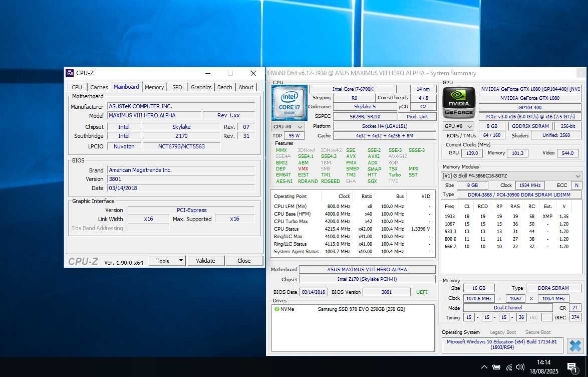This screenshot has width=588, height=377.
Task: Click the Socket H4 (LGA1151) platform field
Action: click(384, 126)
